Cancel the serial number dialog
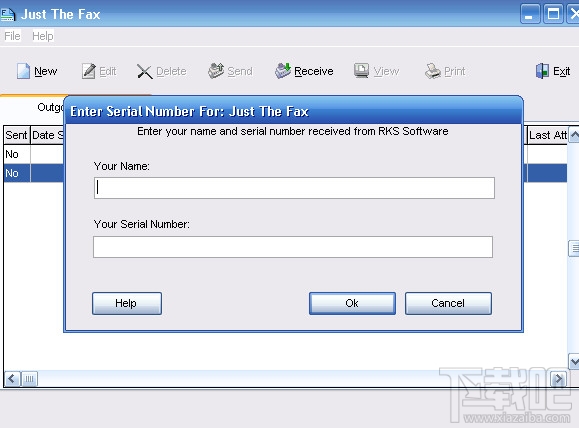 click(448, 303)
